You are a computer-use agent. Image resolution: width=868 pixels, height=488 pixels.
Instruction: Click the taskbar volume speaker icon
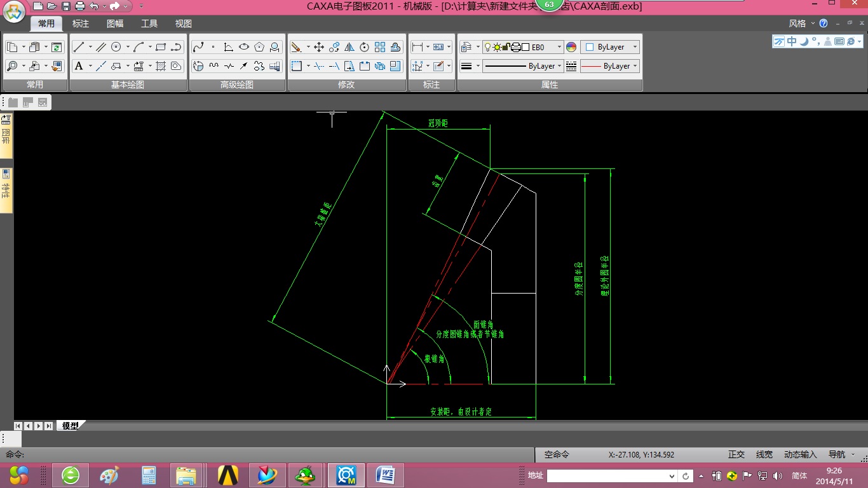[778, 475]
